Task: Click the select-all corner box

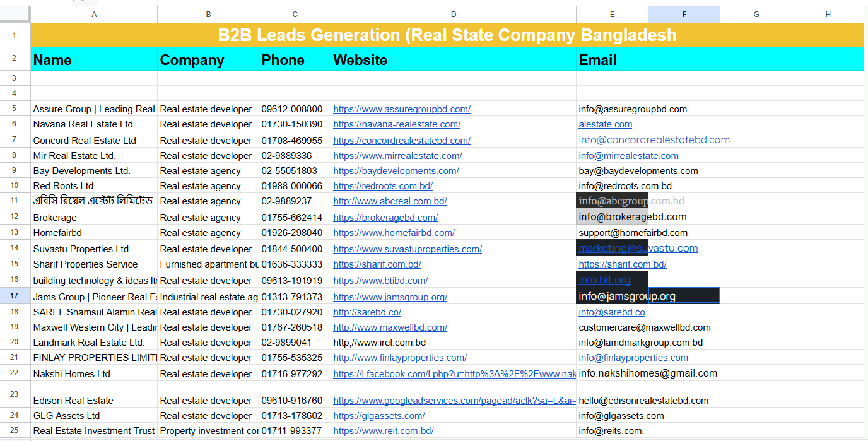Action: tap(15, 15)
